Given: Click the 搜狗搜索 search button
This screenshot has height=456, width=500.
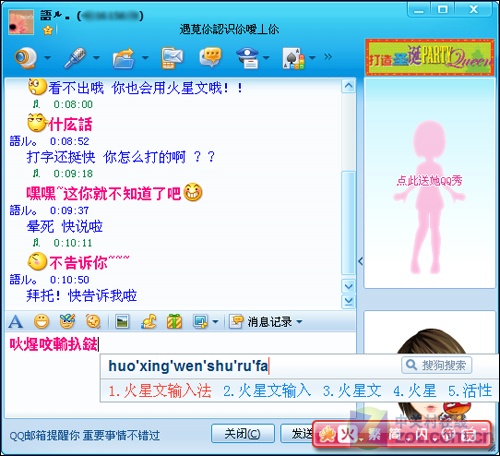Looking at the screenshot, I should pos(437,365).
